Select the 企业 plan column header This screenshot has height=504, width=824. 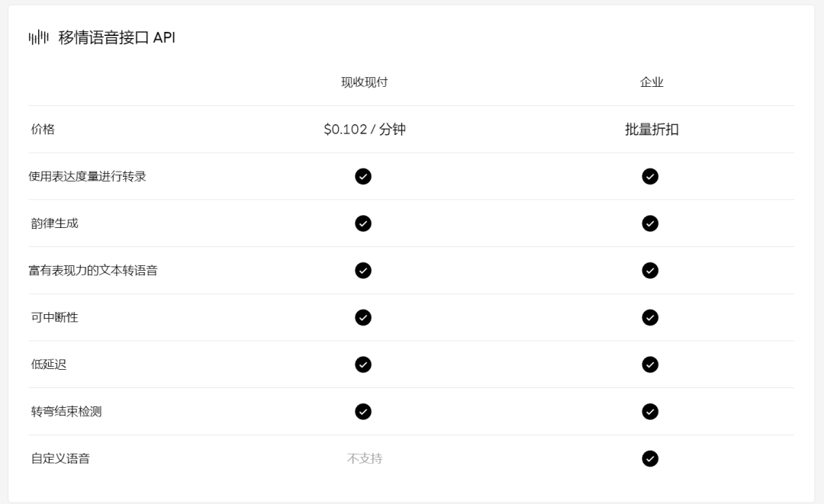(651, 82)
